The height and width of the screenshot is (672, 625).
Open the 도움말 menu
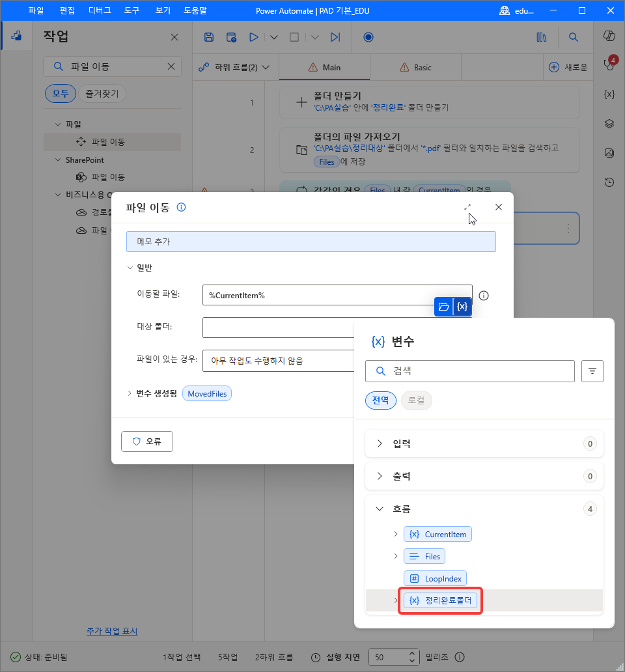[x=195, y=10]
